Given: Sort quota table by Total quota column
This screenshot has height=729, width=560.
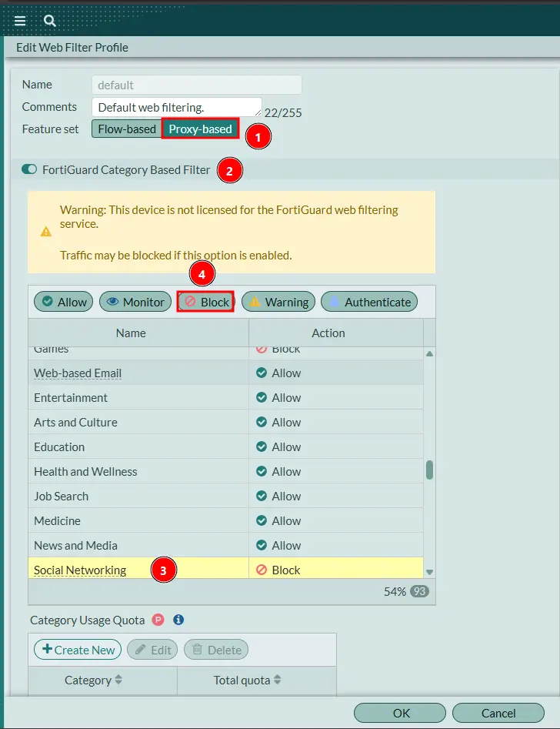Looking at the screenshot, I should tap(247, 681).
